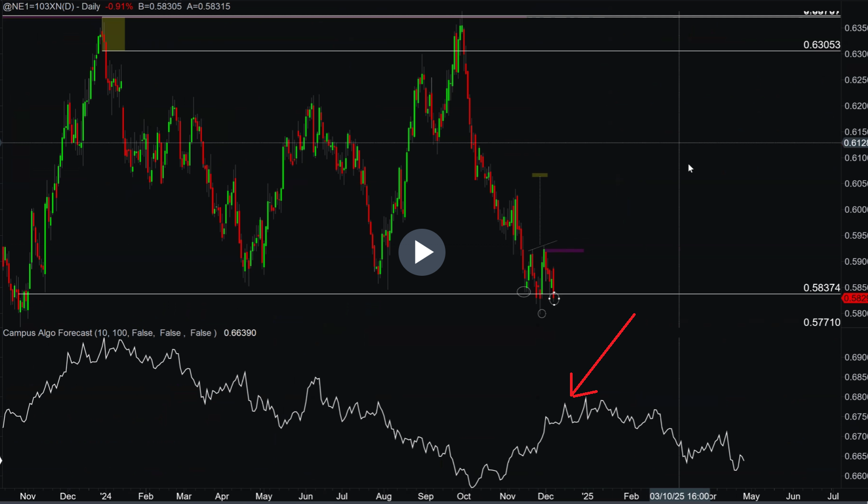Image resolution: width=868 pixels, height=504 pixels.
Task: Select the Campus Algo Forecast indicator label
Action: [x=110, y=333]
